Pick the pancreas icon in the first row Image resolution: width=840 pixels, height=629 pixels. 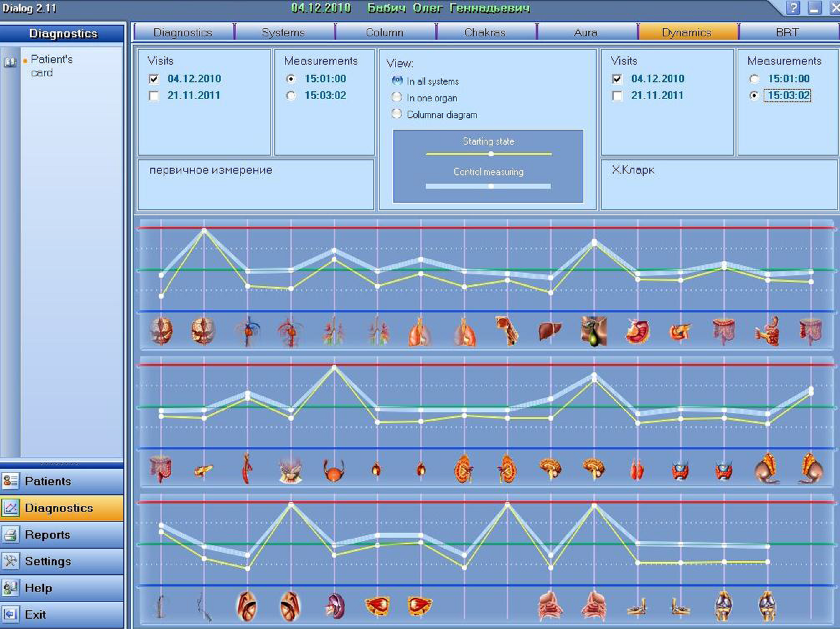680,332
